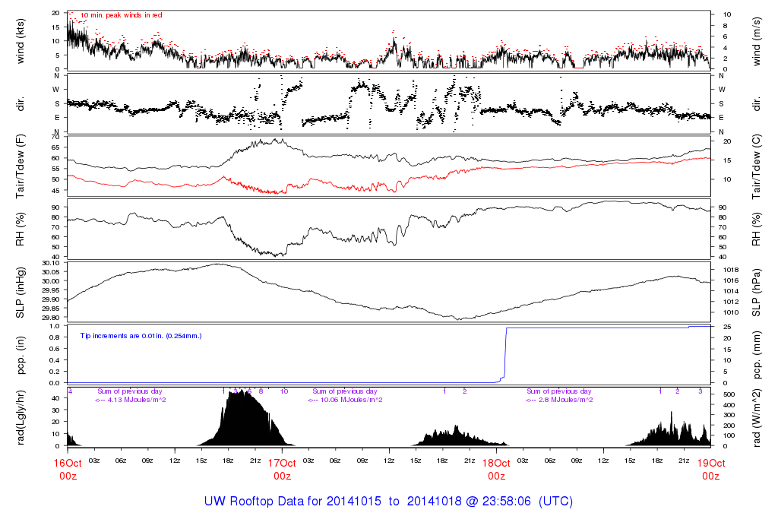Click the 'pcp. (mm)' axis label
778x532 pixels.
coord(756,356)
